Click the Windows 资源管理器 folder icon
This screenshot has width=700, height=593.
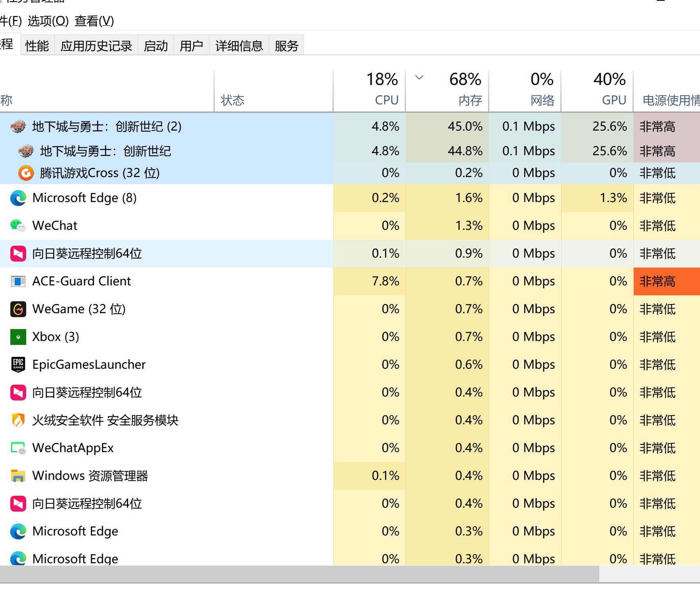tap(18, 476)
